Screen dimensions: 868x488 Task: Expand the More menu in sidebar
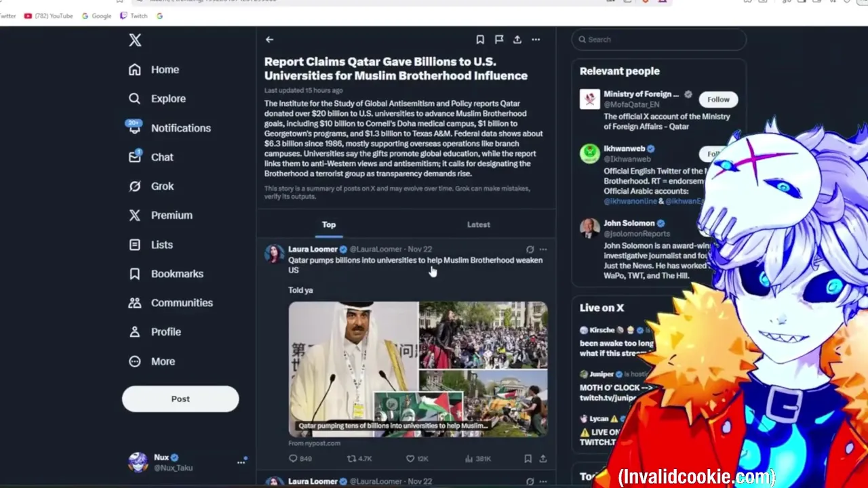coord(152,361)
